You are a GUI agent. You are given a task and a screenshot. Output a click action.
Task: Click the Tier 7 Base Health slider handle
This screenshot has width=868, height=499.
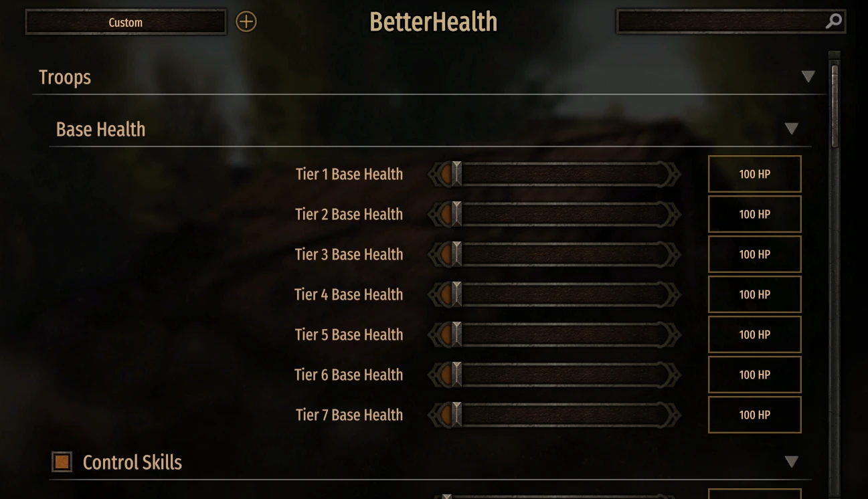tap(456, 415)
